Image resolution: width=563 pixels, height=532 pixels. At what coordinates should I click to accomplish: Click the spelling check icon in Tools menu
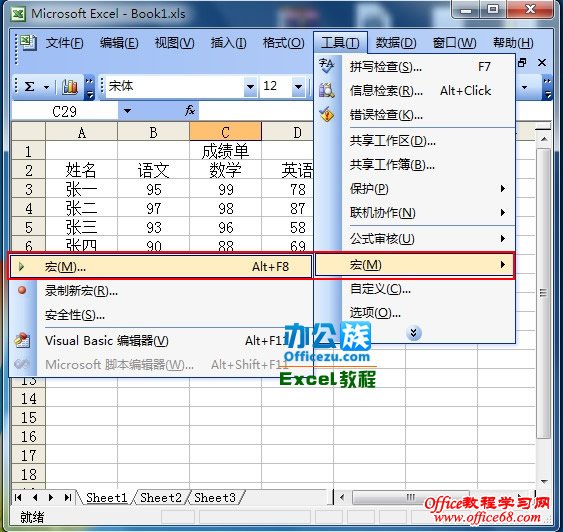tap(327, 66)
